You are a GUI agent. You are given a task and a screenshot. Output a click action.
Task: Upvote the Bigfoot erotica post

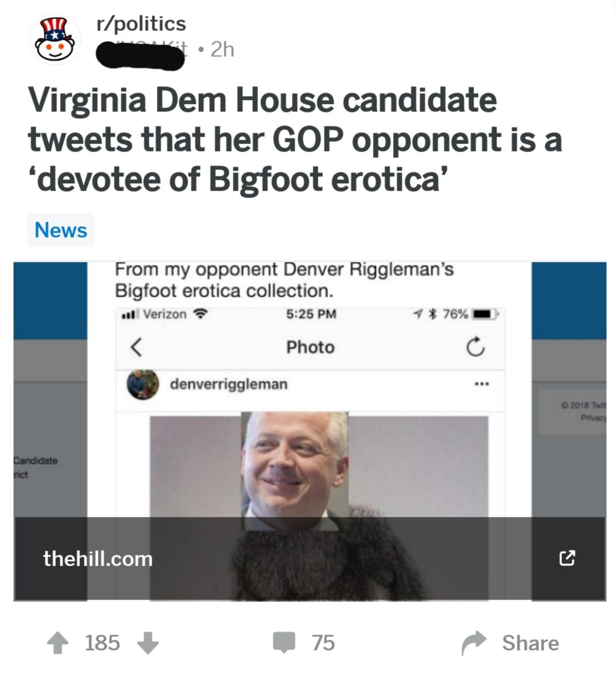[57, 643]
